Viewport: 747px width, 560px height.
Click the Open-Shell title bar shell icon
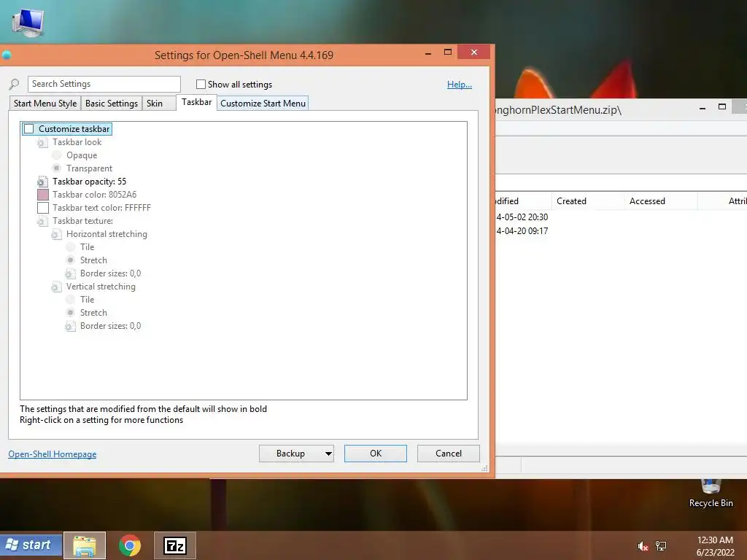pyautogui.click(x=6, y=55)
